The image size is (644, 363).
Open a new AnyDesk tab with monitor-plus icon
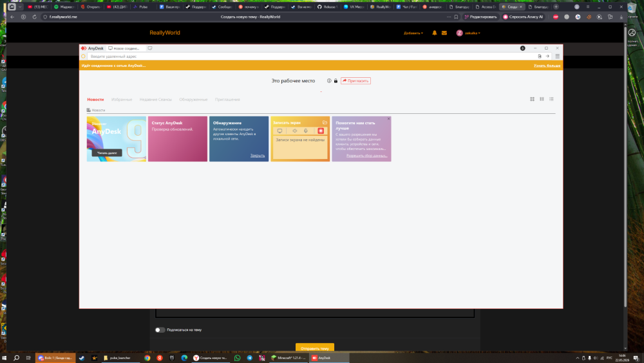[x=150, y=48]
